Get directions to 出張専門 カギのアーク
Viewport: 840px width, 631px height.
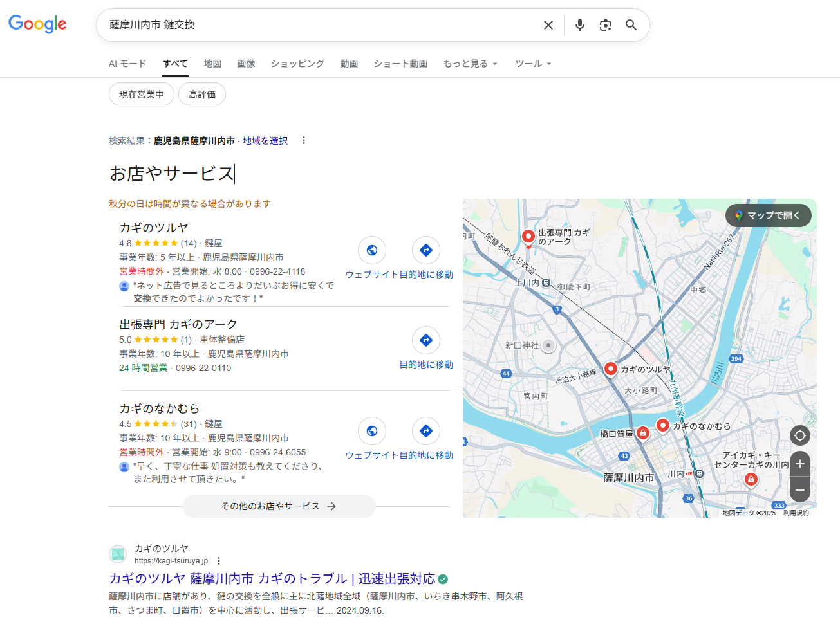[x=425, y=340]
